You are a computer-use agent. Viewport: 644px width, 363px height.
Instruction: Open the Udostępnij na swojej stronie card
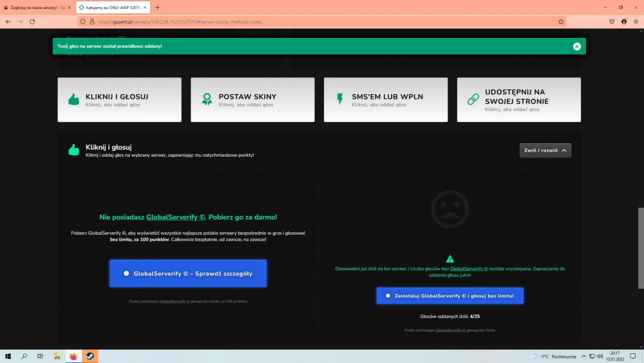[518, 99]
